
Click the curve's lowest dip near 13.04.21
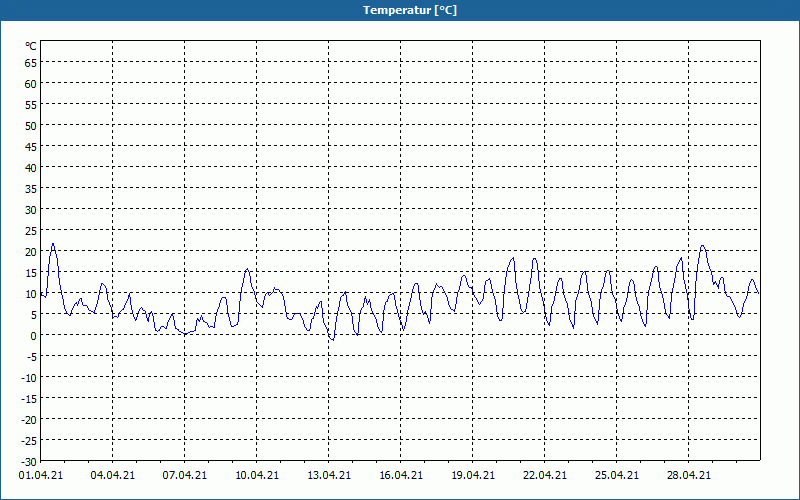tap(333, 340)
